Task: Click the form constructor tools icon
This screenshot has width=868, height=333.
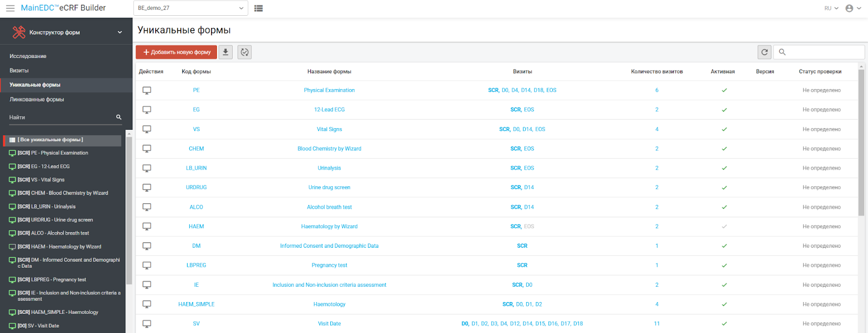Action: pos(19,33)
